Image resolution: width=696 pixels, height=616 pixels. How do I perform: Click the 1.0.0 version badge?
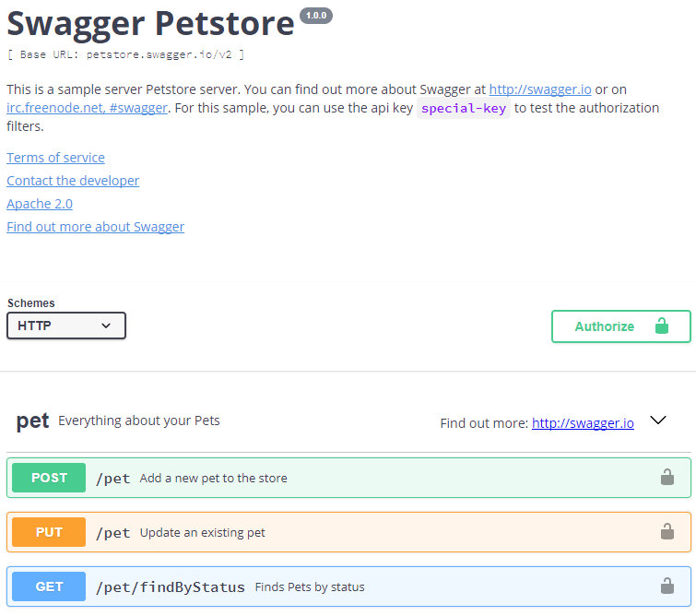coord(316,16)
